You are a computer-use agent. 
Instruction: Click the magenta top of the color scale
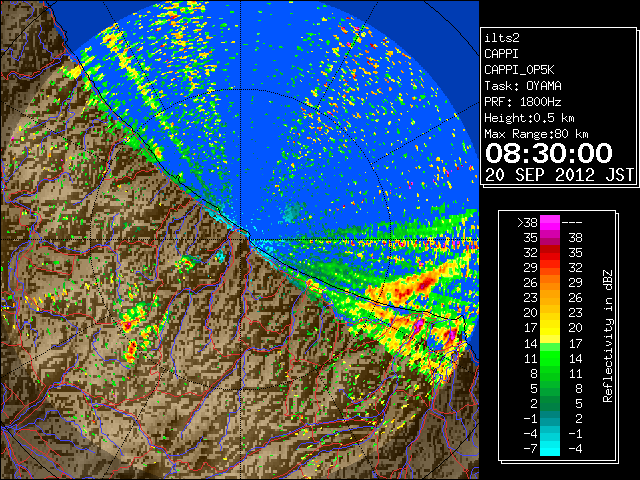click(x=550, y=222)
